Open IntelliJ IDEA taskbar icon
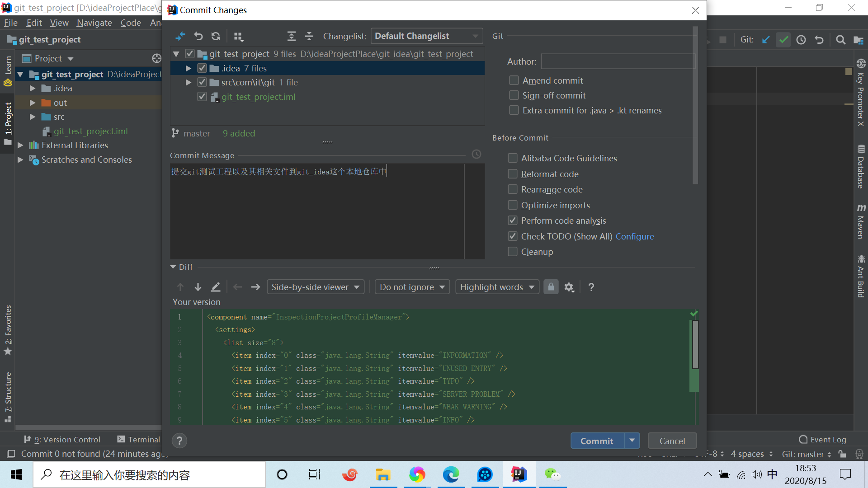This screenshot has height=488, width=868. (x=519, y=474)
